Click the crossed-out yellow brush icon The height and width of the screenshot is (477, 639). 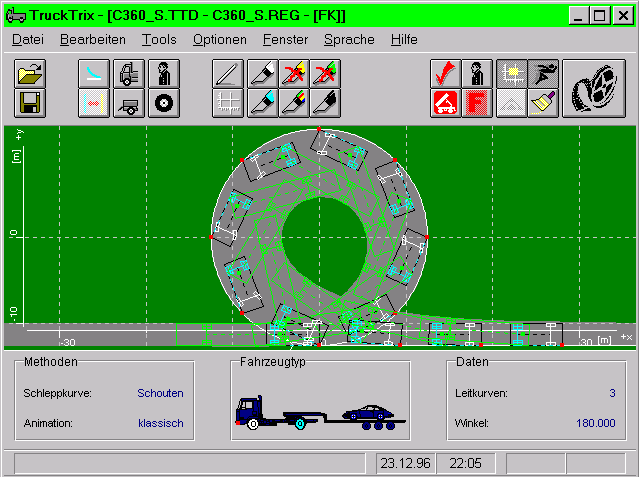[294, 74]
